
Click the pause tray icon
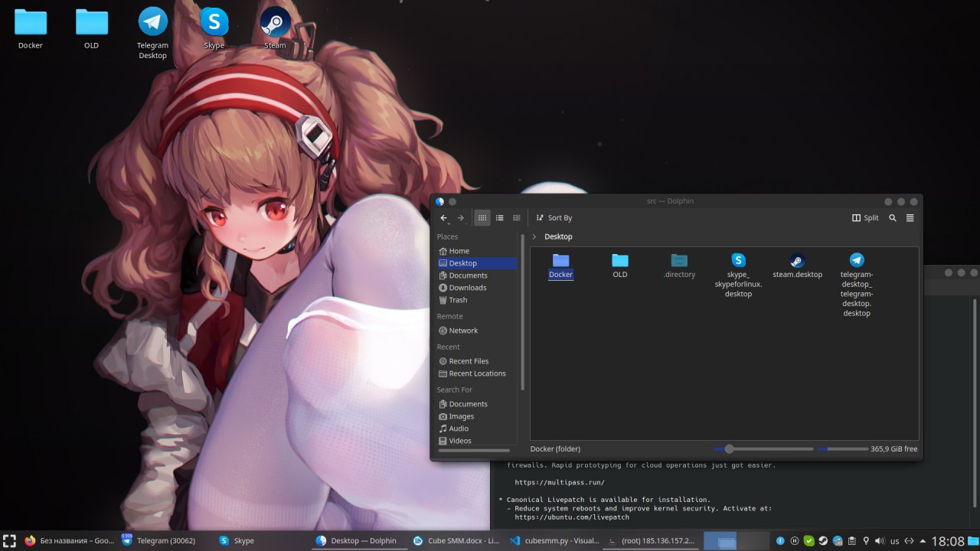point(795,541)
